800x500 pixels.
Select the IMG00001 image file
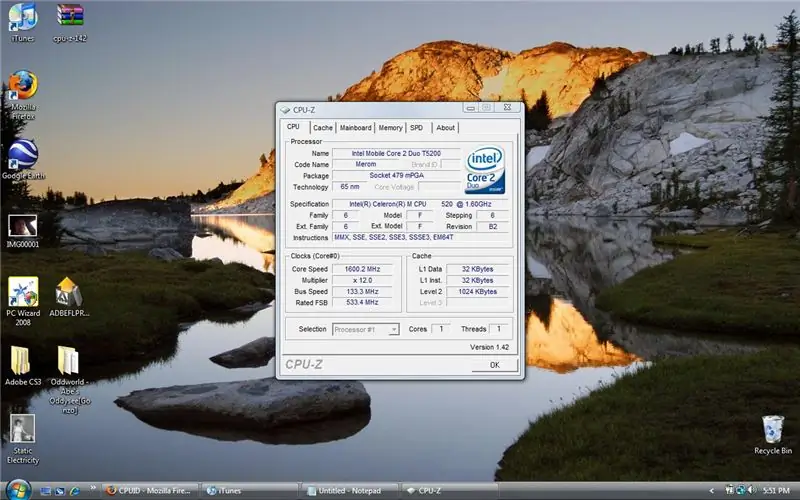[22, 231]
